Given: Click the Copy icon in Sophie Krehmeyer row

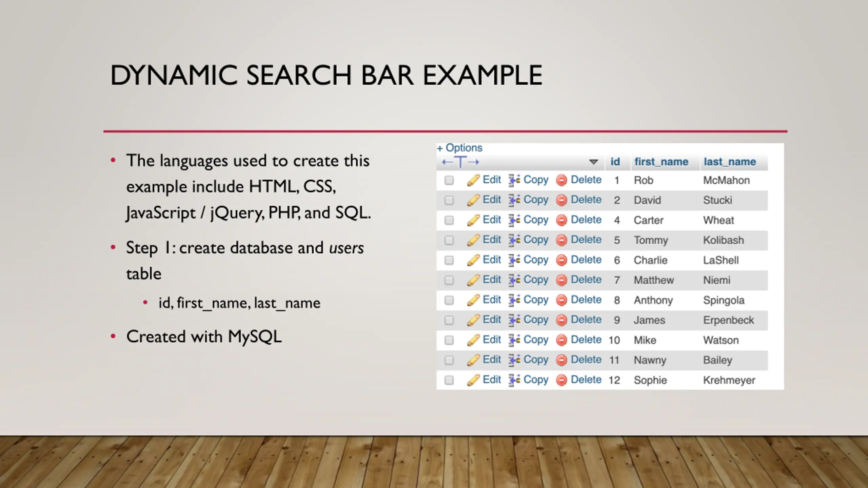Looking at the screenshot, I should coord(514,380).
